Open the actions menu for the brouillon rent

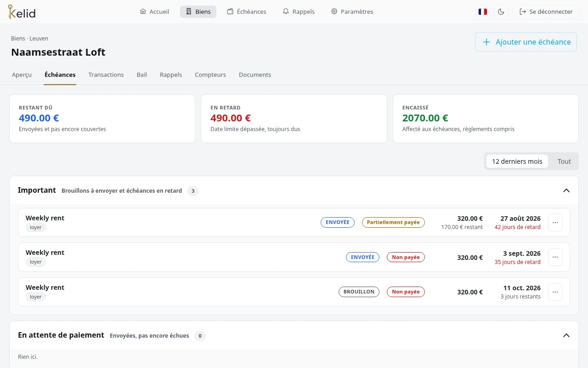click(555, 292)
